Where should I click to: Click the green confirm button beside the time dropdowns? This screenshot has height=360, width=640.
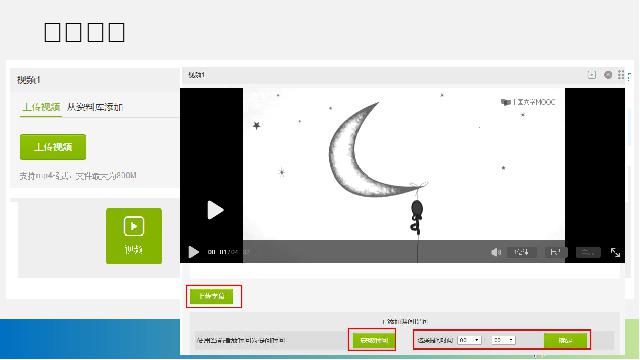[565, 340]
